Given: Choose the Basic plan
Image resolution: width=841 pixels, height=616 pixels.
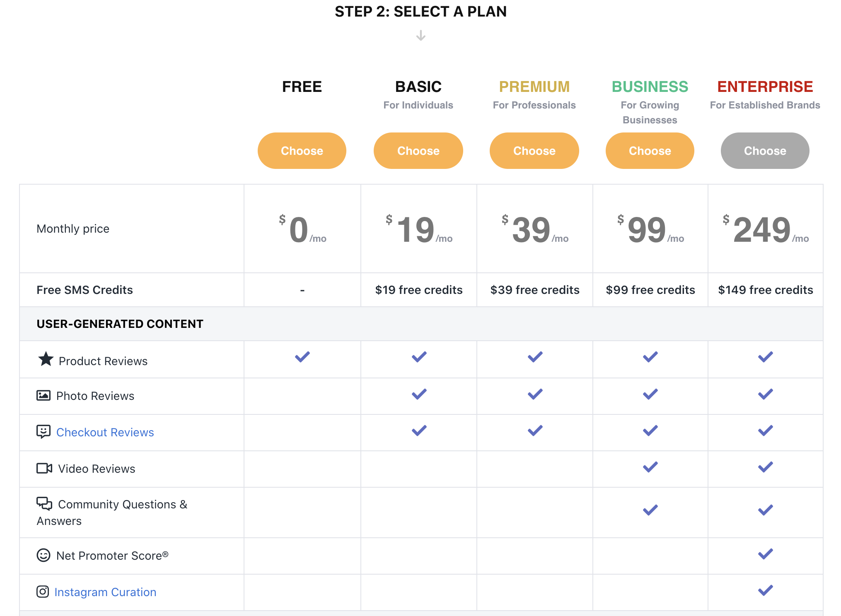Looking at the screenshot, I should tap(418, 151).
